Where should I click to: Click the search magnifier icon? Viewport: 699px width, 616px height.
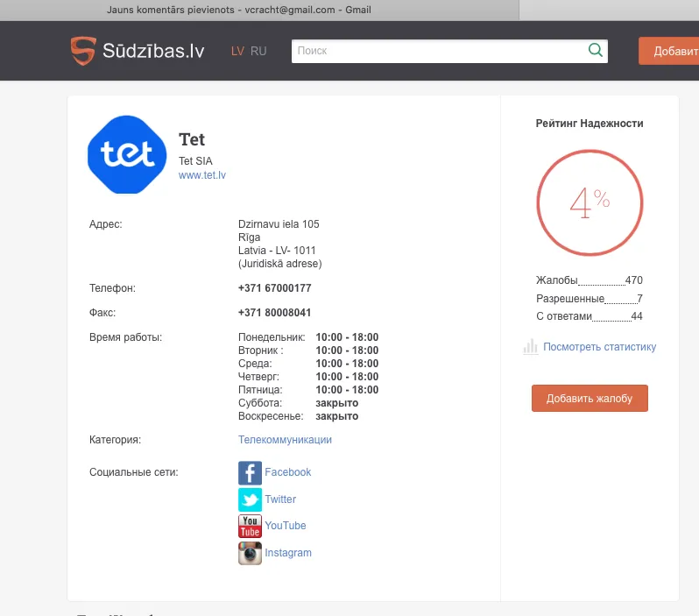[x=595, y=50]
